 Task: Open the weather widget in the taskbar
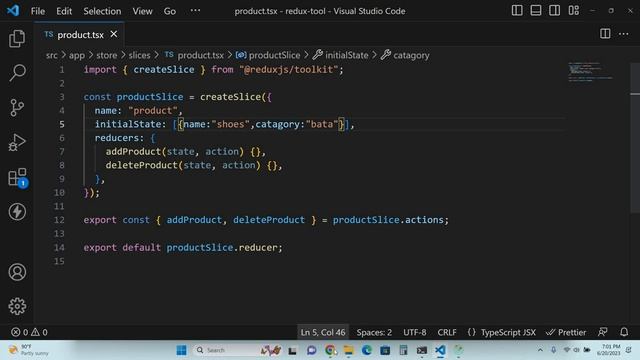(29, 350)
